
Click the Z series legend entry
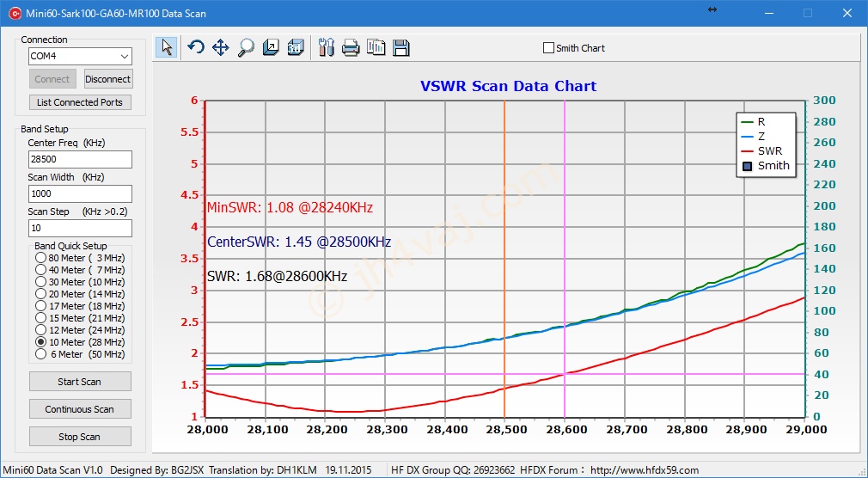pyautogui.click(x=753, y=136)
